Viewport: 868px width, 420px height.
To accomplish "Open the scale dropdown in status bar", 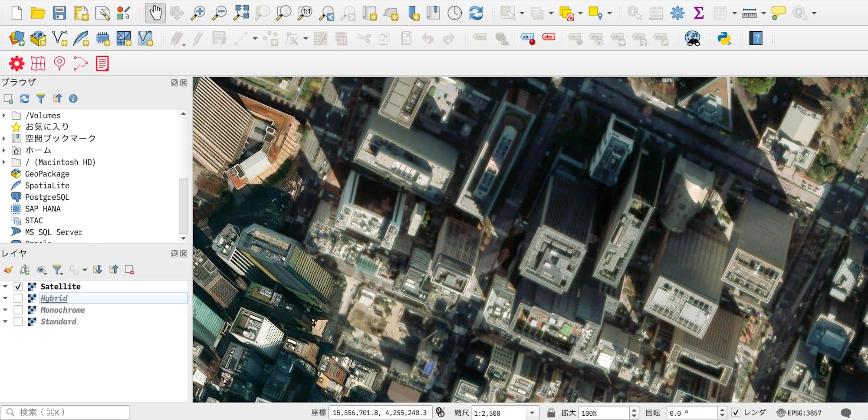I will (x=532, y=413).
